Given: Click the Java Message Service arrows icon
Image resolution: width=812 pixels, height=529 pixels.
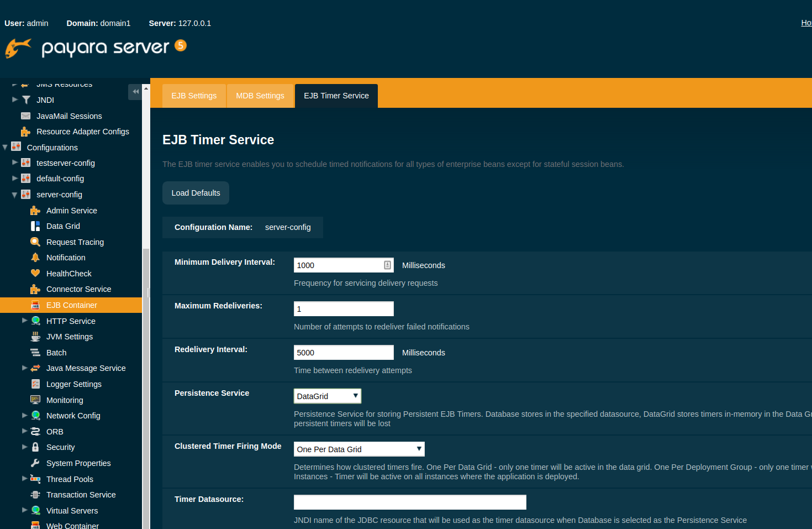Looking at the screenshot, I should [x=35, y=368].
